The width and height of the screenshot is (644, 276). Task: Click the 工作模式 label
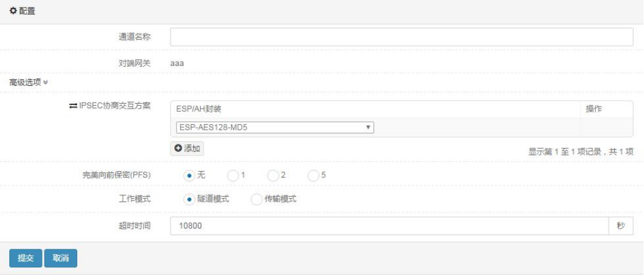click(135, 199)
